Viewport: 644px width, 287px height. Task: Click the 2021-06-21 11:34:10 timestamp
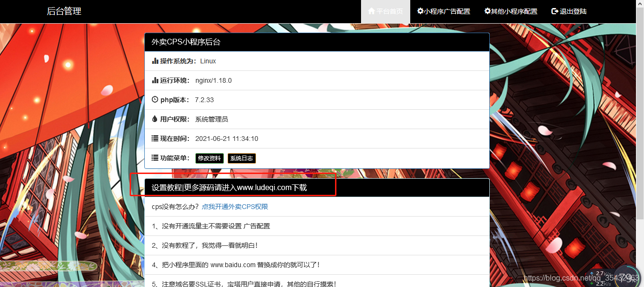(x=227, y=139)
